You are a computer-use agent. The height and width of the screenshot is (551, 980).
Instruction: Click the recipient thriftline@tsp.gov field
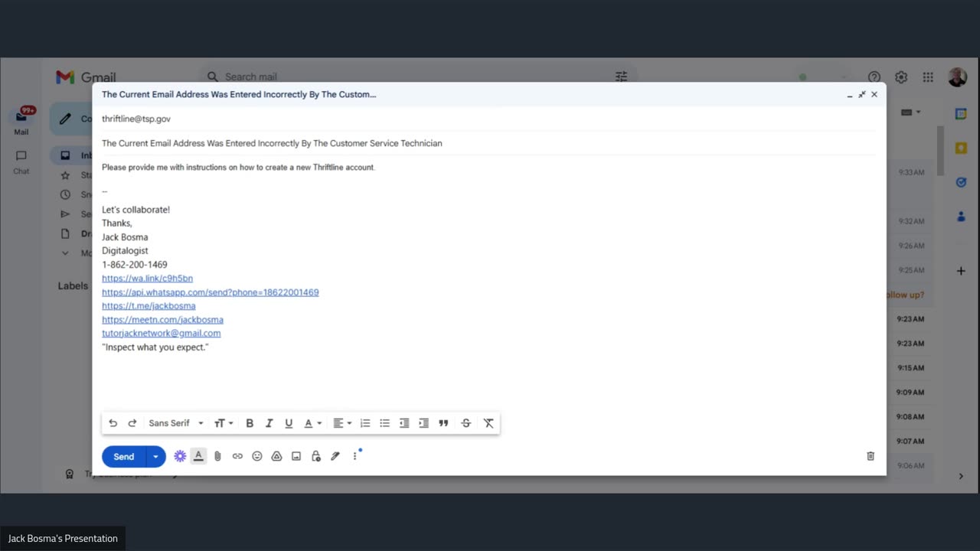[x=488, y=119]
